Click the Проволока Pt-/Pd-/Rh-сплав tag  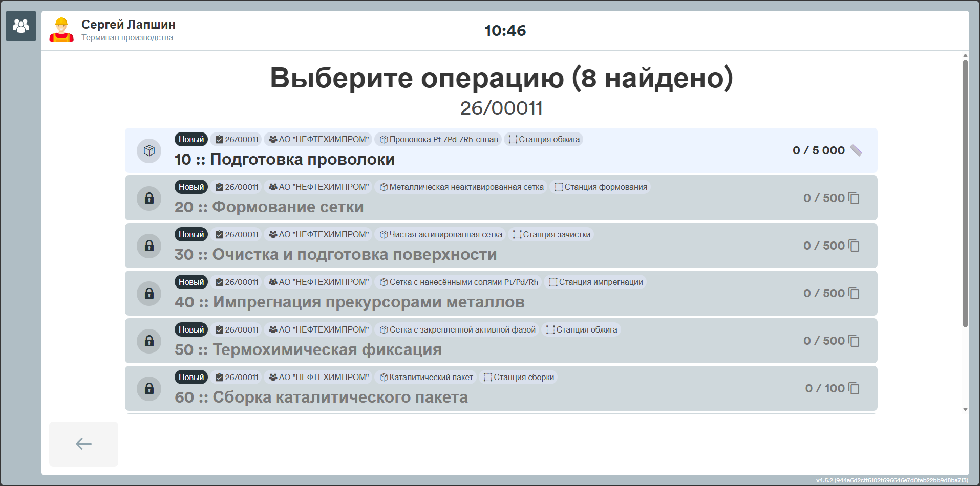click(x=438, y=139)
